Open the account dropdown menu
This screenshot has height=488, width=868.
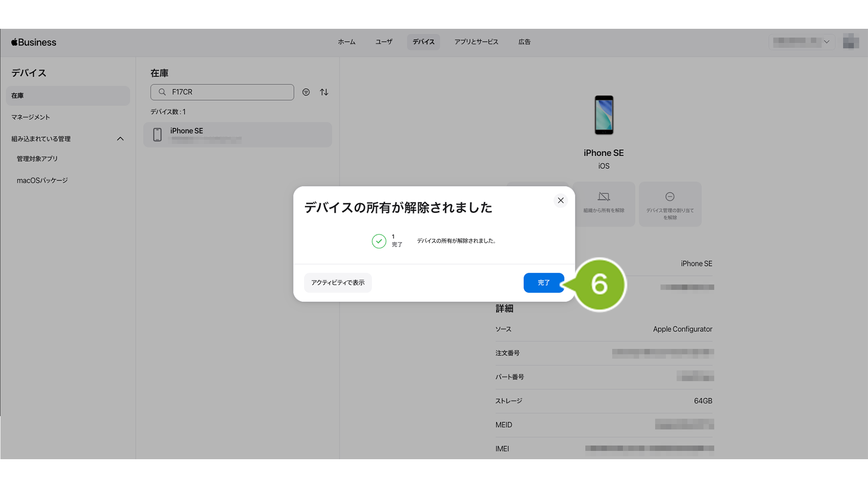coord(802,42)
